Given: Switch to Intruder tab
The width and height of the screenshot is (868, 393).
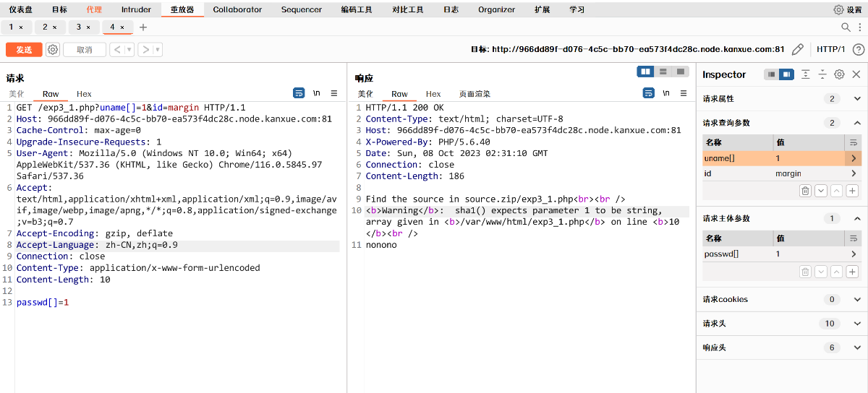Looking at the screenshot, I should (136, 9).
